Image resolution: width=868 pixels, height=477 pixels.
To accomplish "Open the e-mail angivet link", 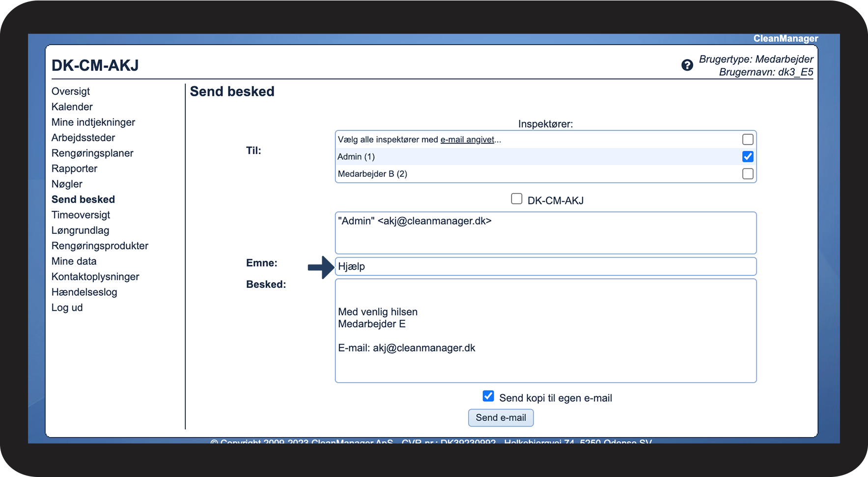I will (467, 140).
